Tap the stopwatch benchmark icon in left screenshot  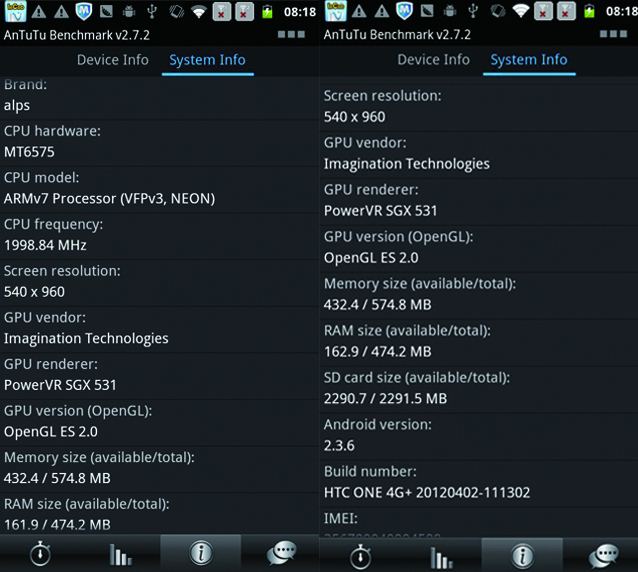[x=40, y=553]
